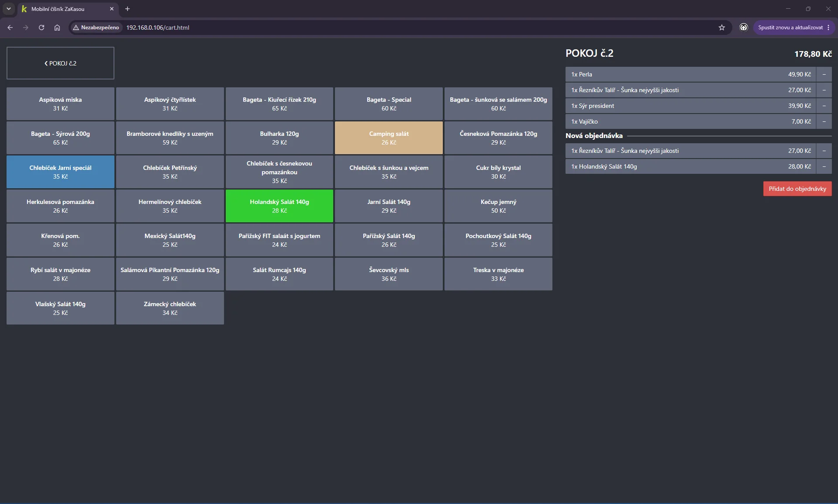The width and height of the screenshot is (838, 504).
Task: Remove the first Řezníkův Talíř using its minus
Action: tap(824, 90)
